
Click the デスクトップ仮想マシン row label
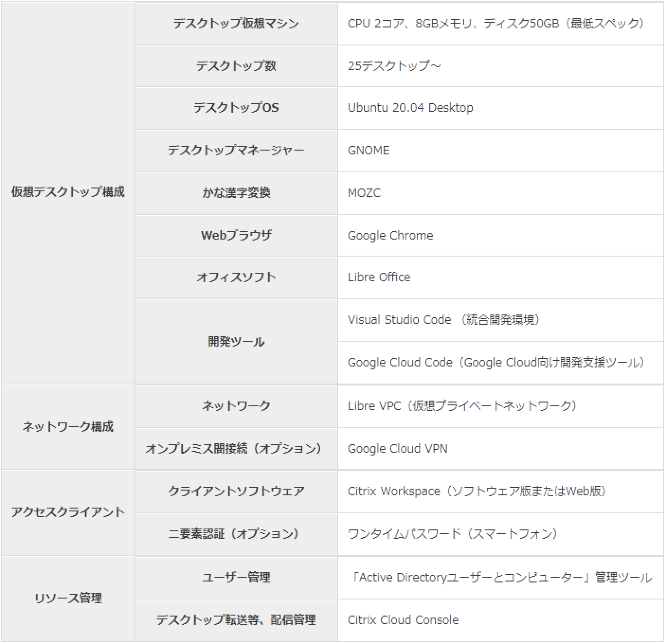tap(236, 21)
